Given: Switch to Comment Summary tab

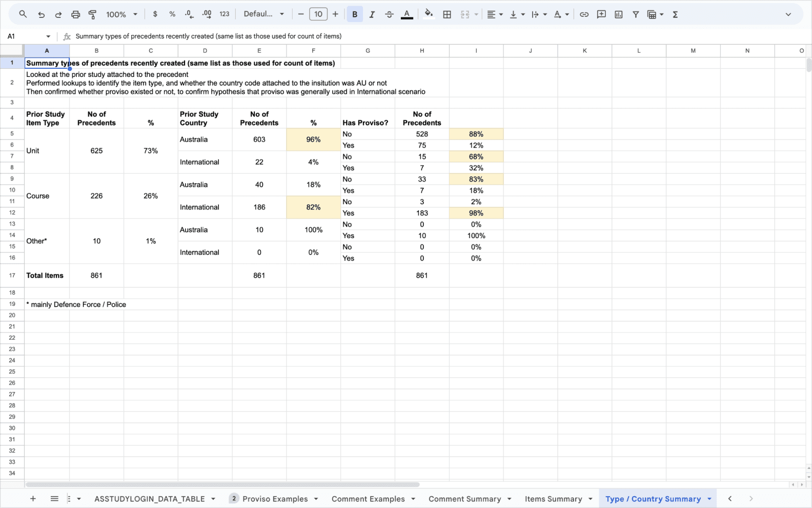Looking at the screenshot, I should coord(465,499).
